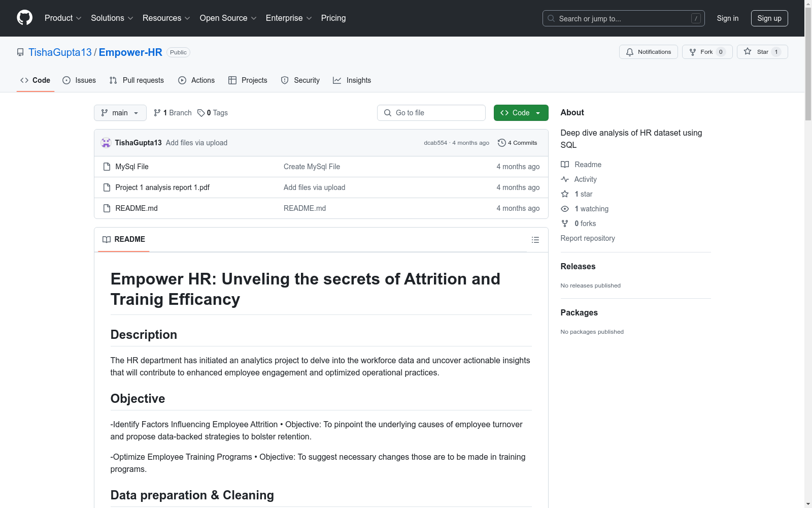Viewport: 812px width, 508px height.
Task: Click the star icon to star repository
Action: tap(748, 51)
